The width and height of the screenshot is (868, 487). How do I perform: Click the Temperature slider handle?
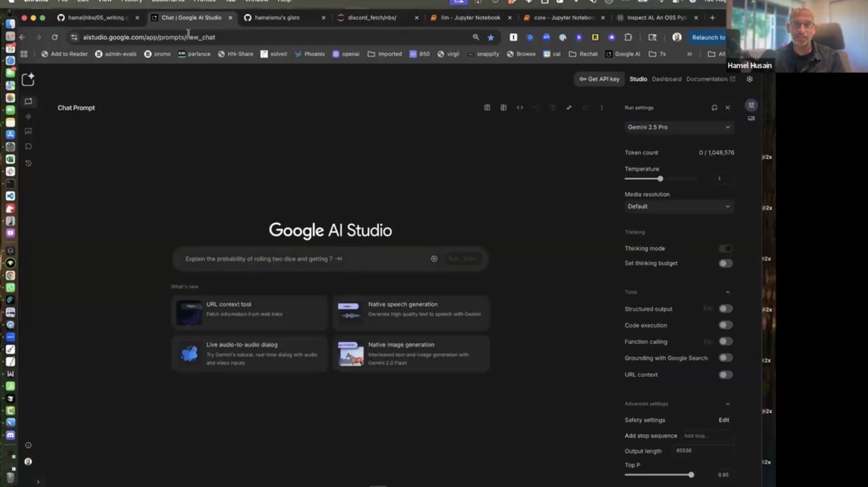pos(660,179)
